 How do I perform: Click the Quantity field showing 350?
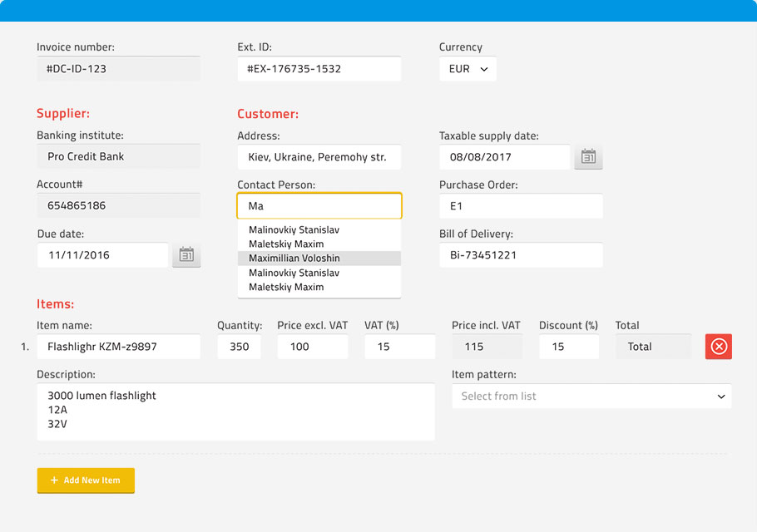point(239,347)
